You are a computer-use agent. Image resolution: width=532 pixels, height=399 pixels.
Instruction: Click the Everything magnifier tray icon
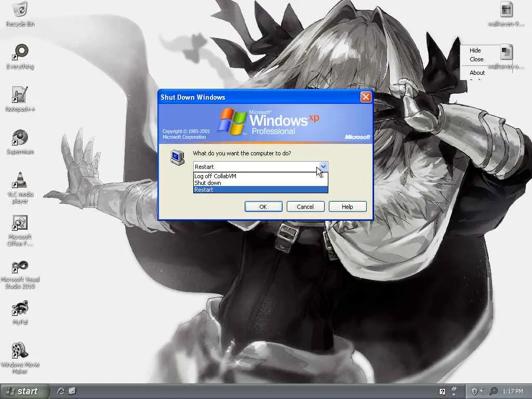494,391
